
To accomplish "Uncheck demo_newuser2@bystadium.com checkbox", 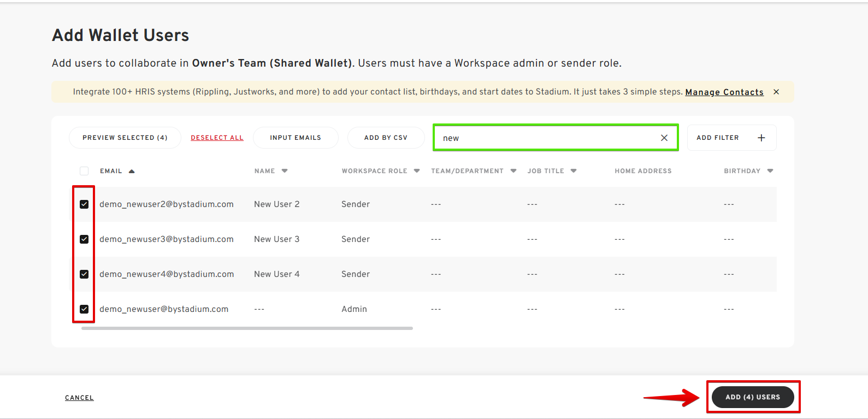I will [x=84, y=204].
